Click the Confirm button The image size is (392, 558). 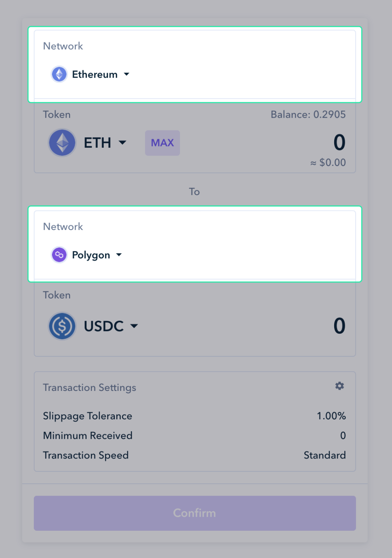click(x=195, y=513)
